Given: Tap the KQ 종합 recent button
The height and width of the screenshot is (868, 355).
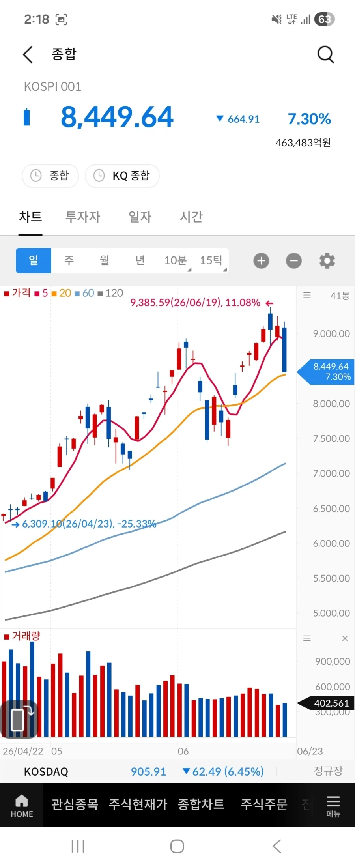Looking at the screenshot, I should (x=122, y=176).
